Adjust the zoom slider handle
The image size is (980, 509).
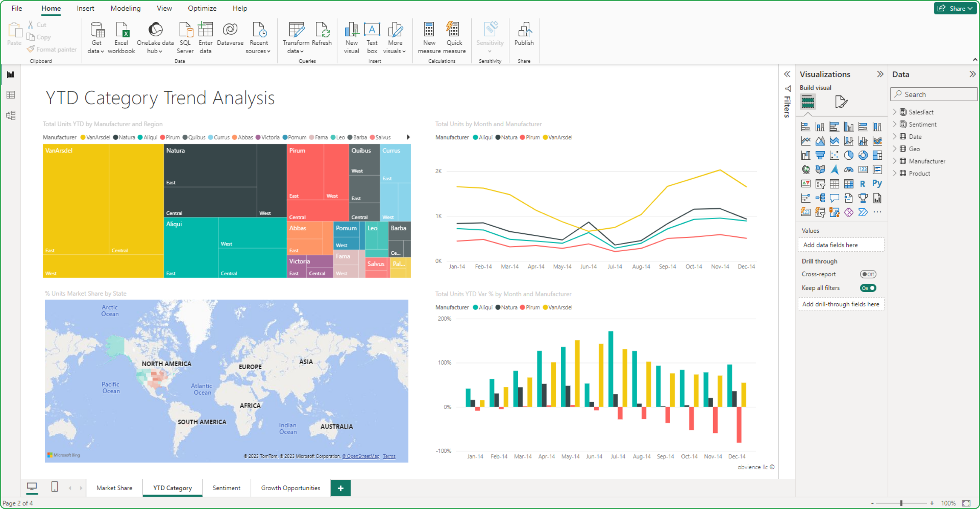(901, 503)
